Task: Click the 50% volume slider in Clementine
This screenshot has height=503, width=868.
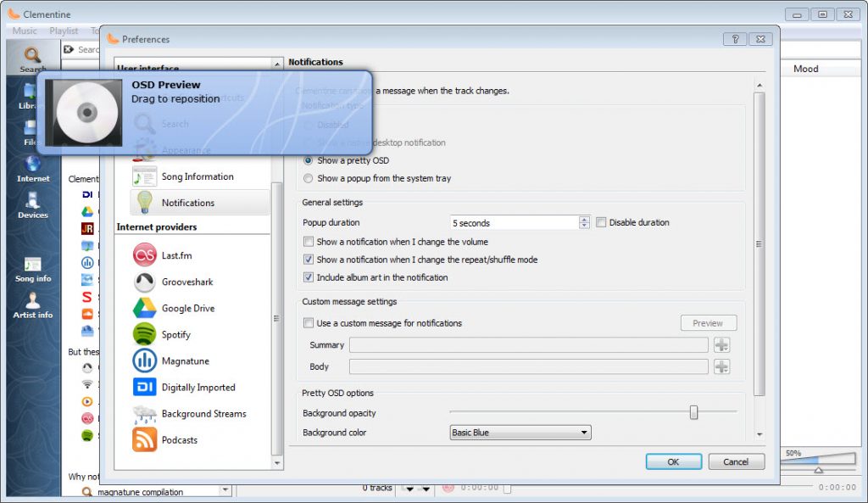Action: coord(819,459)
